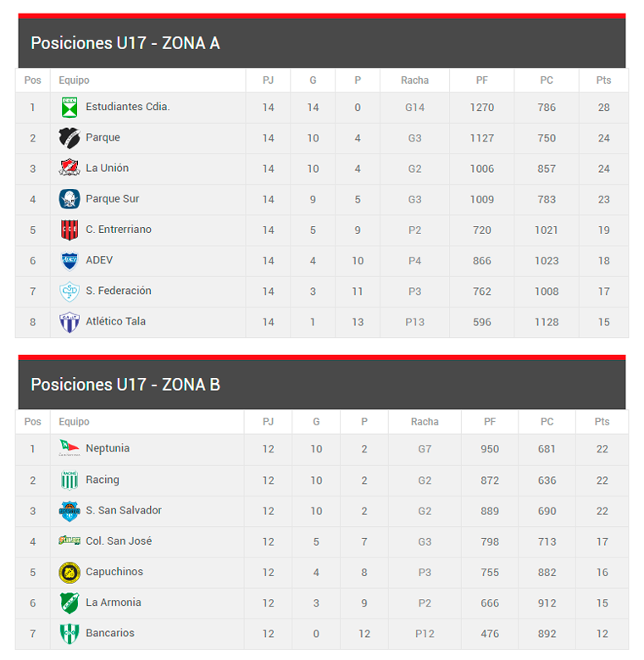The width and height of the screenshot is (644, 660).
Task: Click the Parque Sur team badge
Action: pyautogui.click(x=69, y=199)
